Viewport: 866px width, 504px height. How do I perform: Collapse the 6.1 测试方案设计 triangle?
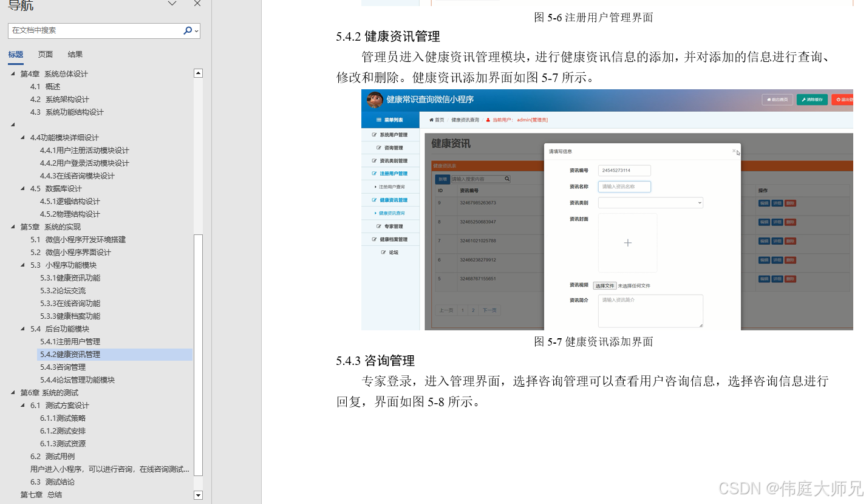23,406
